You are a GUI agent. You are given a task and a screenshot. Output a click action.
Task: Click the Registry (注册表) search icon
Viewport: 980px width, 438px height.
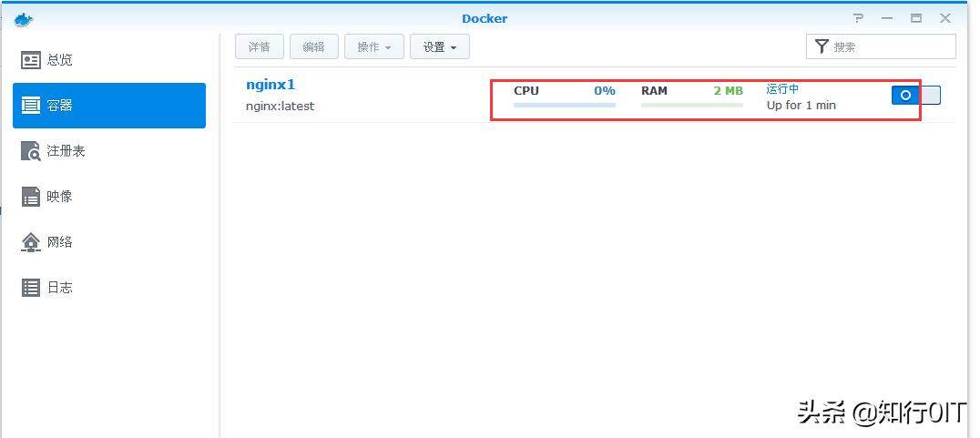click(31, 151)
